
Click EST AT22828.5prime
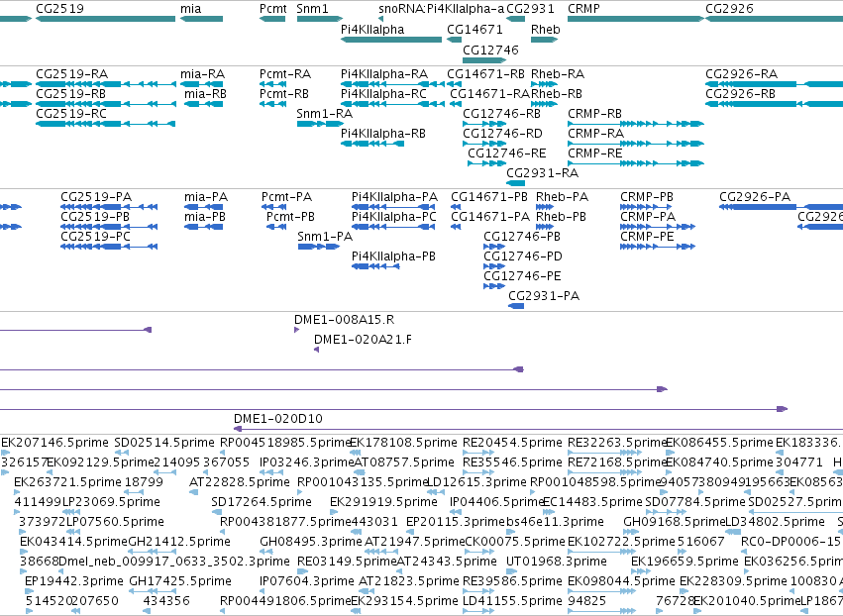click(240, 482)
